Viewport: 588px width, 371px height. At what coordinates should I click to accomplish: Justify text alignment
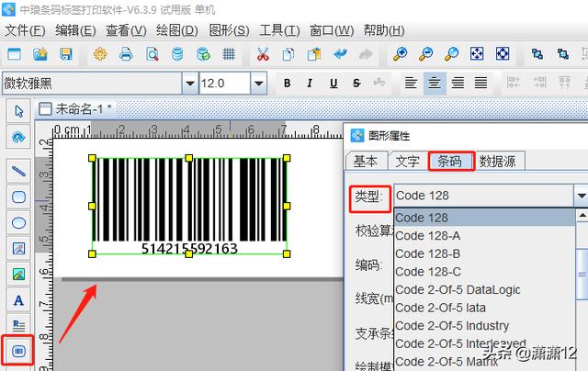(x=481, y=83)
